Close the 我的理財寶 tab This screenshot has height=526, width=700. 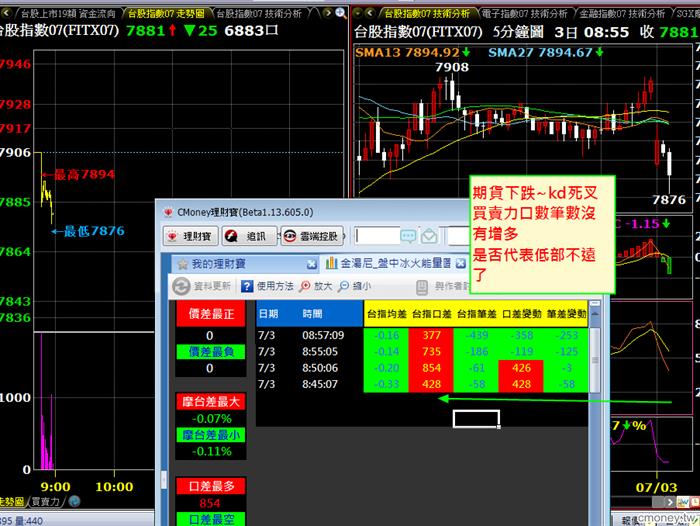(x=312, y=264)
